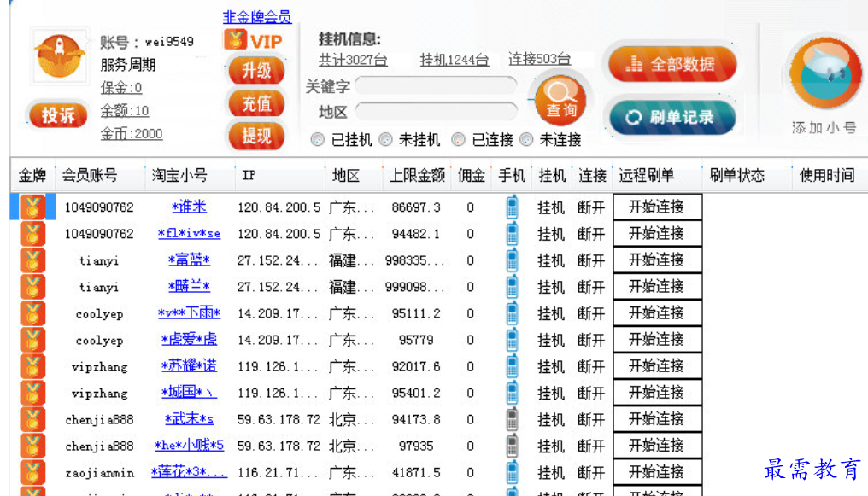Click gray phone icon in *武末*s row
Image resolution: width=868 pixels, height=496 pixels.
[512, 420]
